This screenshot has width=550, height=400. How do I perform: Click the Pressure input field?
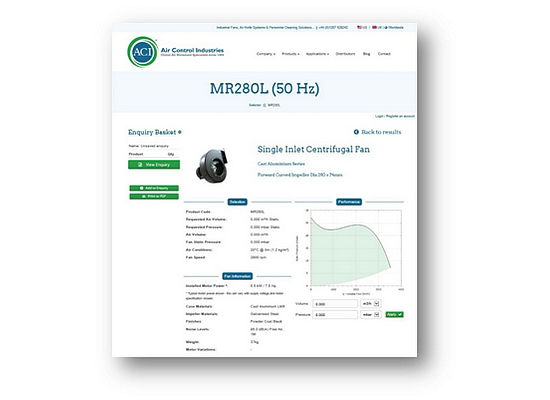[x=335, y=315]
